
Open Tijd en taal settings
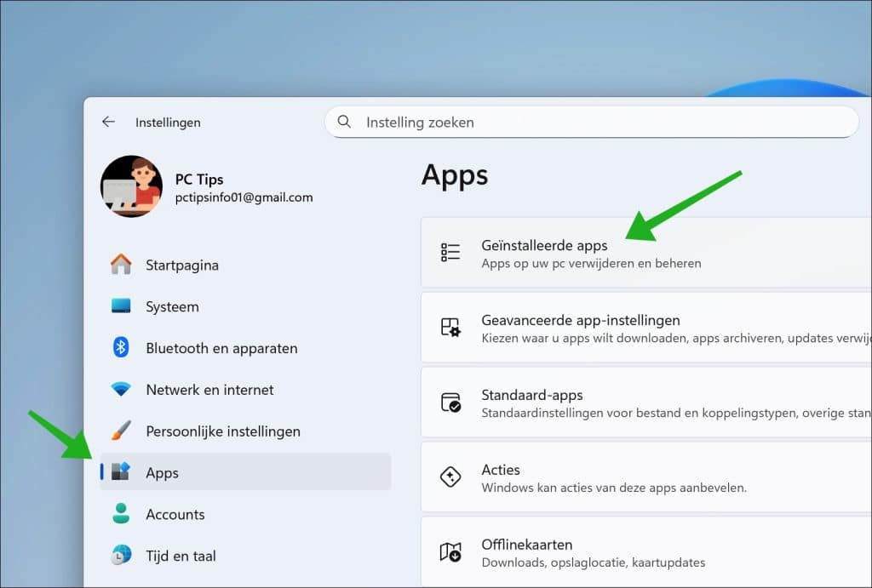pyautogui.click(x=181, y=556)
